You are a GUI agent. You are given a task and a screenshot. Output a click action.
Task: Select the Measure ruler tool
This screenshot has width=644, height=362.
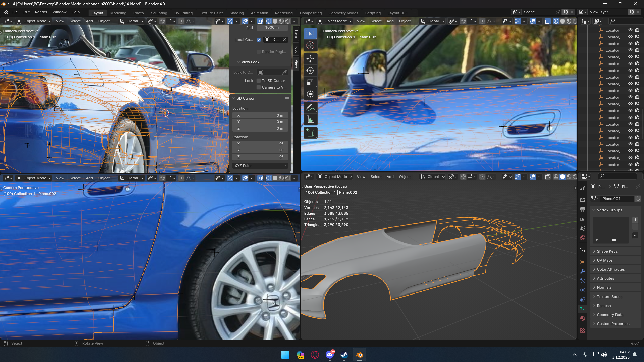coord(310,120)
